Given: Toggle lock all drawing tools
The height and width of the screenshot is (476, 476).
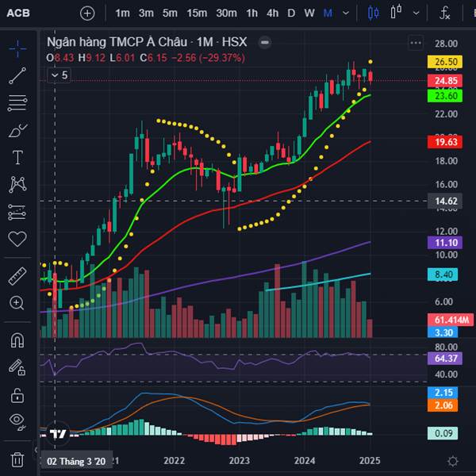Looking at the screenshot, I should click(17, 395).
